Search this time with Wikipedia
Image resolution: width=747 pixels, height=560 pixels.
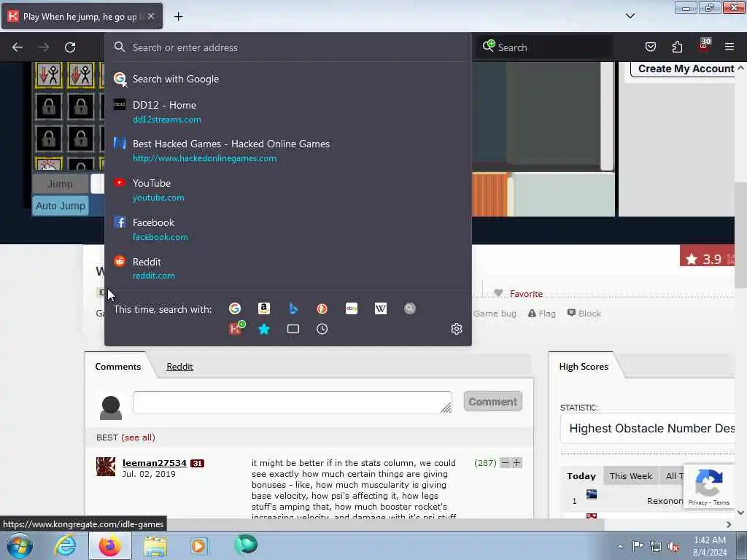click(381, 308)
